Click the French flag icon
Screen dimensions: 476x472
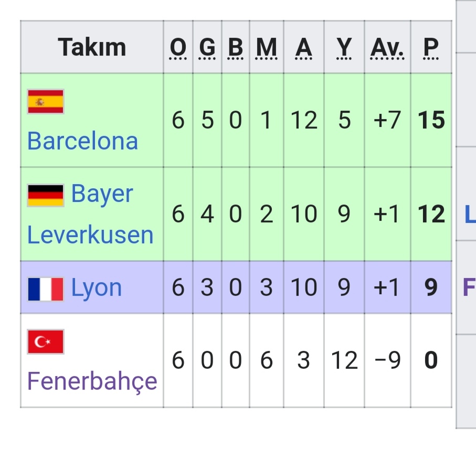[46, 289]
